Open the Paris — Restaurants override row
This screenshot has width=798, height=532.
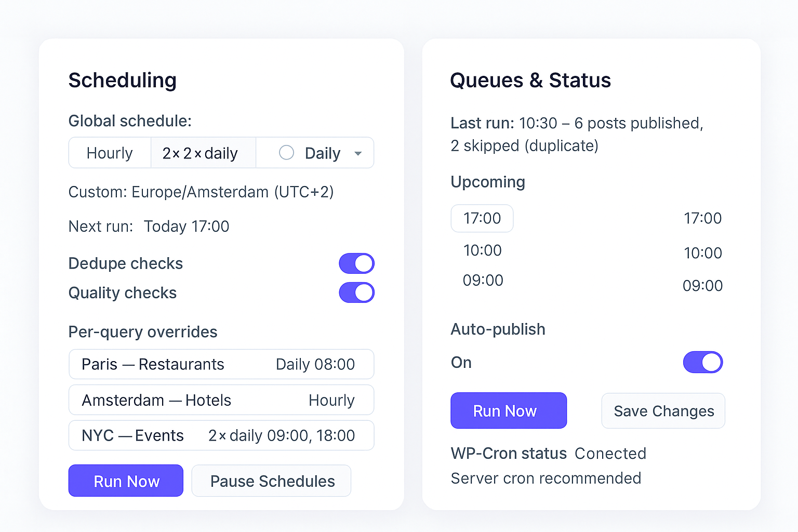coord(153,364)
